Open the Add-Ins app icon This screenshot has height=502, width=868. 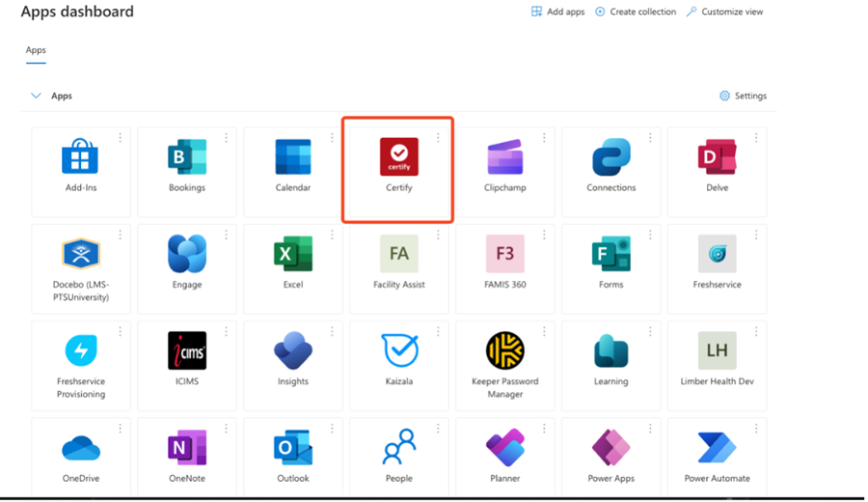point(80,156)
